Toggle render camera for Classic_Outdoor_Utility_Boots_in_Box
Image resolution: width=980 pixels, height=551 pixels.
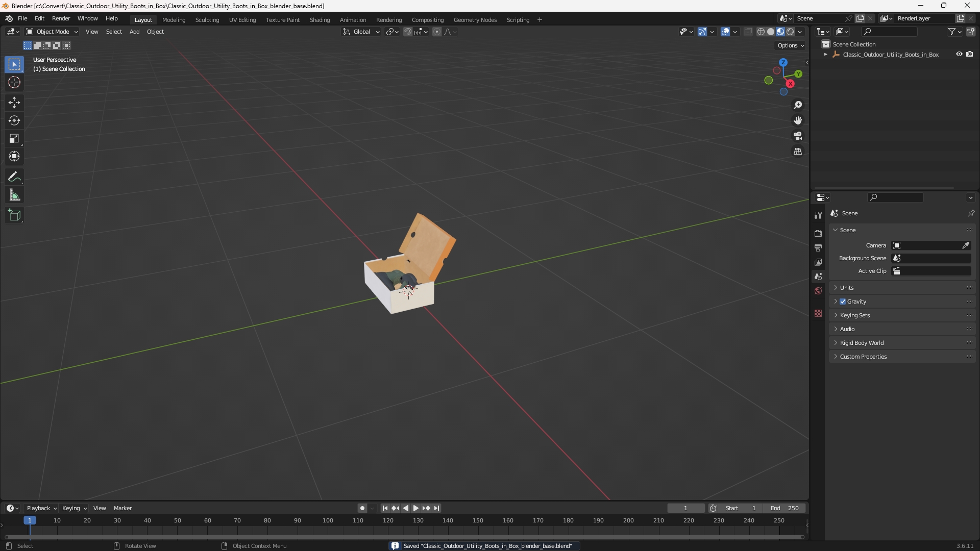pos(970,54)
